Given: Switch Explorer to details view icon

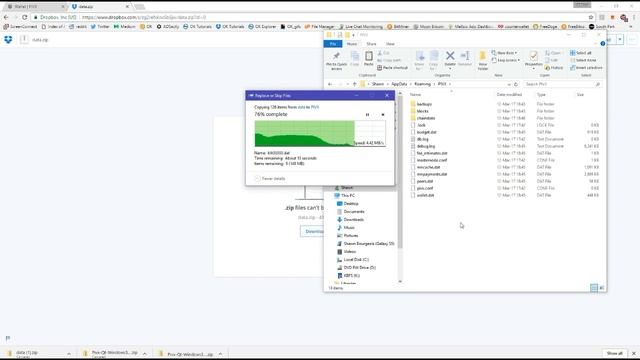Looking at the screenshot, I should 594,288.
